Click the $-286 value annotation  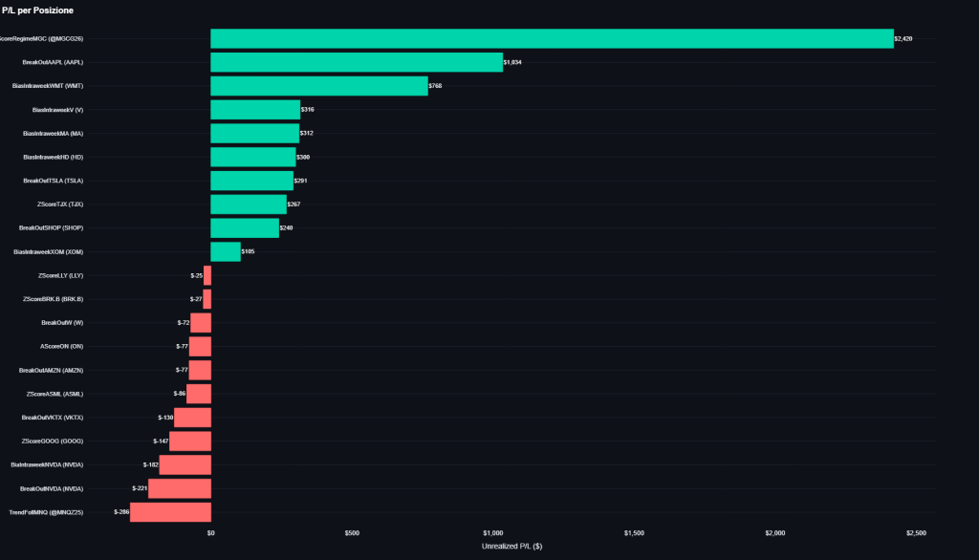coord(122,511)
